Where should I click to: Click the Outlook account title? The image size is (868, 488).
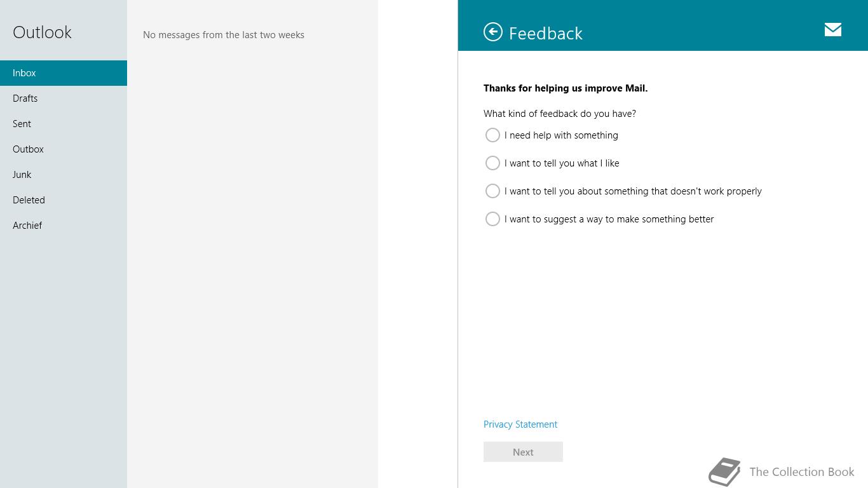42,32
